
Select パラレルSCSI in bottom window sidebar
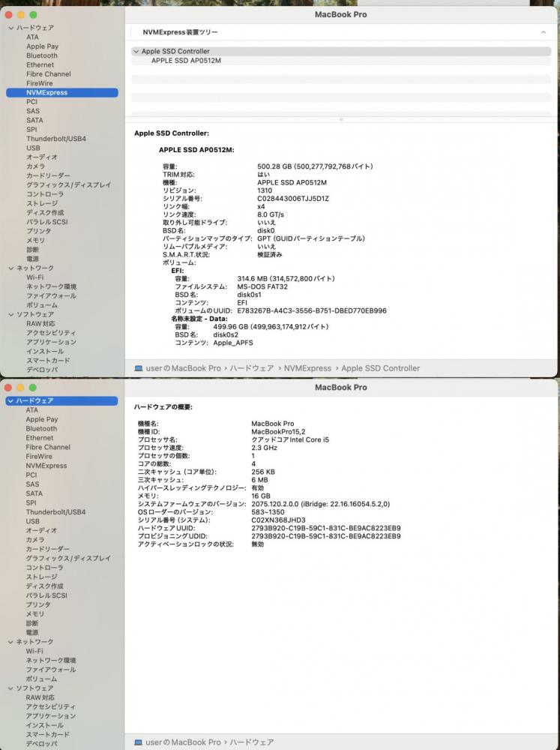click(x=46, y=595)
